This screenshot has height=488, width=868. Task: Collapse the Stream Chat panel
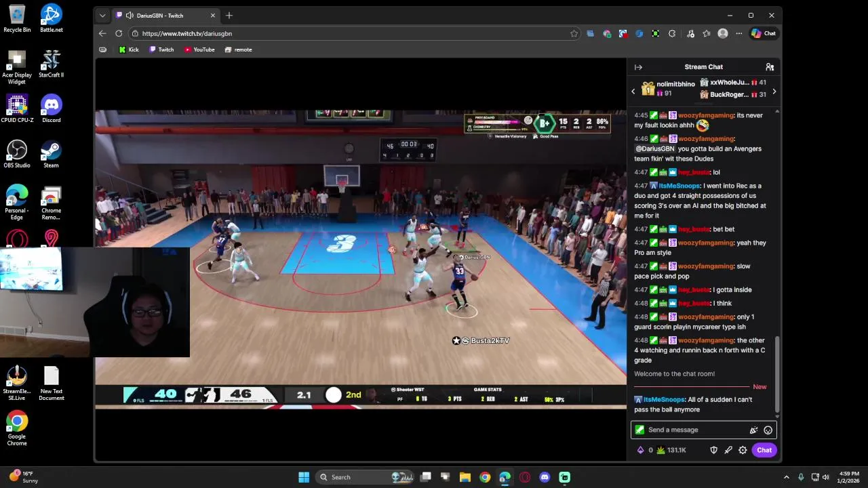click(x=638, y=67)
